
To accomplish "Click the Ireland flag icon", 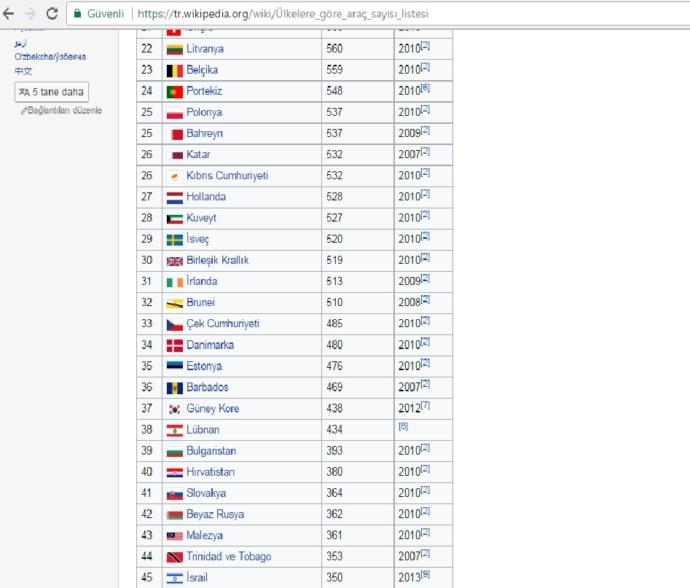I will click(175, 282).
